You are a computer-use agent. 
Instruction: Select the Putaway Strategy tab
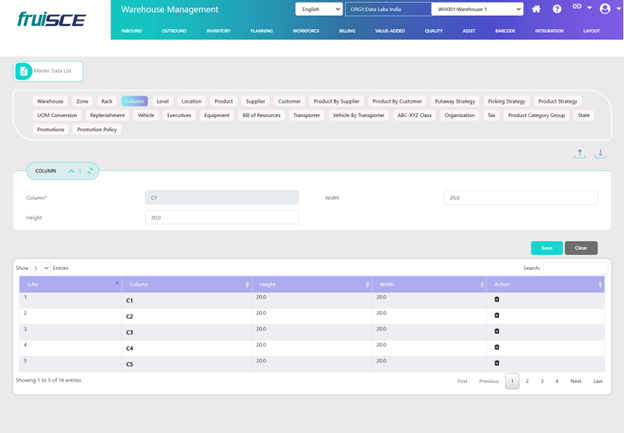pos(455,101)
